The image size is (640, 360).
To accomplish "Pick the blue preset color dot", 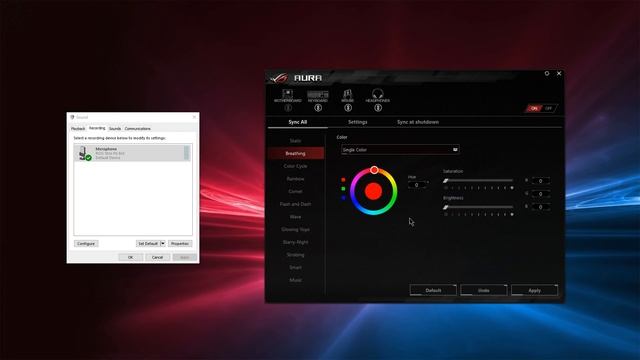I will [x=343, y=198].
